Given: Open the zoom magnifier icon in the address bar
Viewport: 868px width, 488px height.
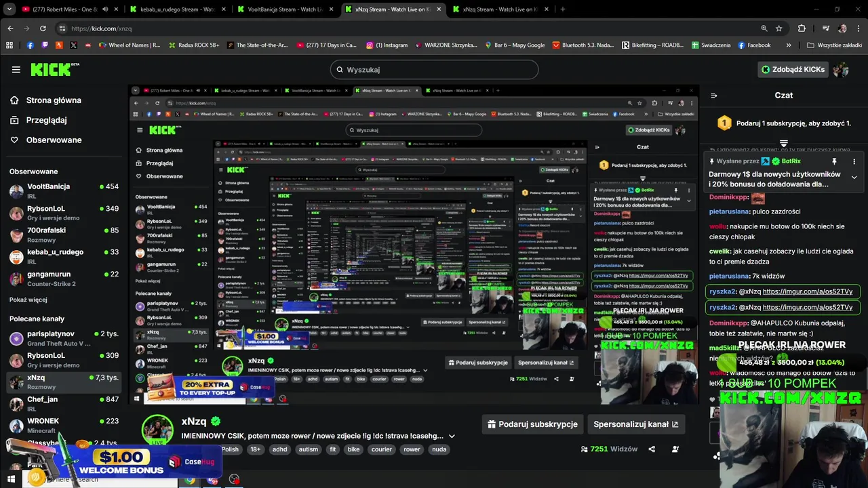Looking at the screenshot, I should [x=764, y=28].
